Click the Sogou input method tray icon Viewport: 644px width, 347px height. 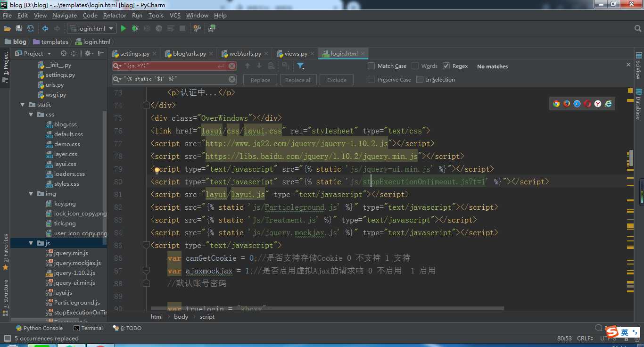[x=611, y=332]
